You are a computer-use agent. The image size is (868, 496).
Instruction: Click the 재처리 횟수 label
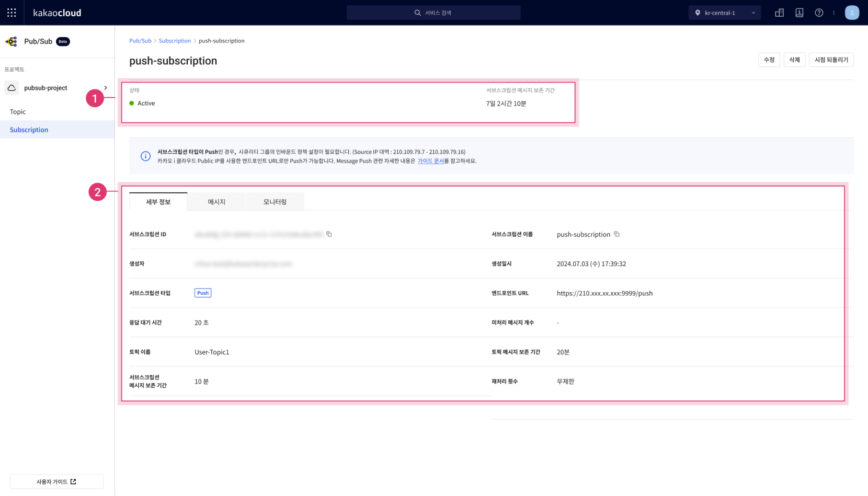pos(505,382)
